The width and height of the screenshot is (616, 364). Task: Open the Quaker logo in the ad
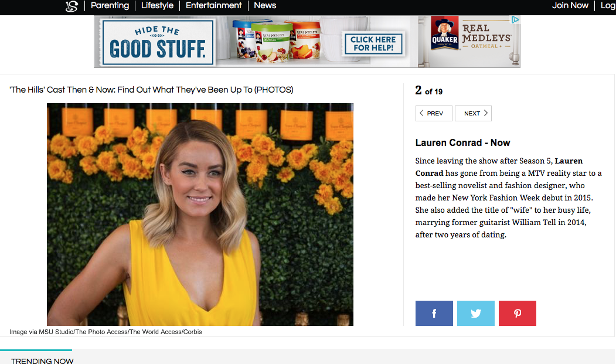pos(445,33)
